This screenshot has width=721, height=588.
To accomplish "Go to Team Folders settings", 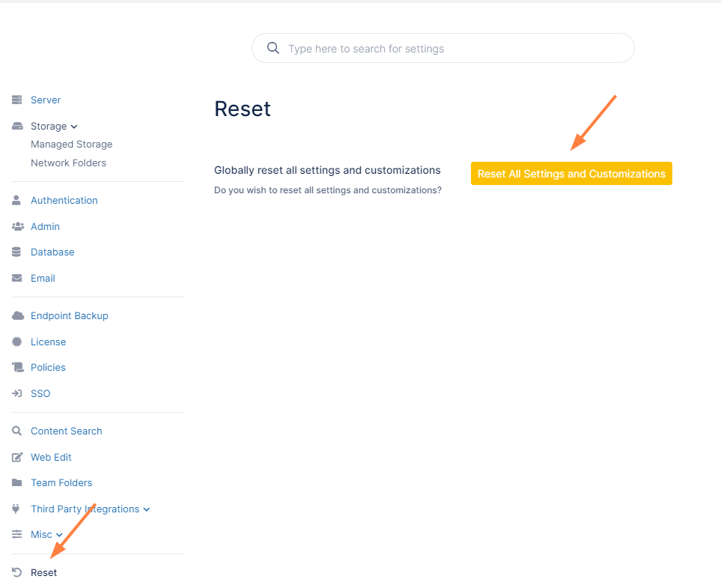I will point(61,482).
